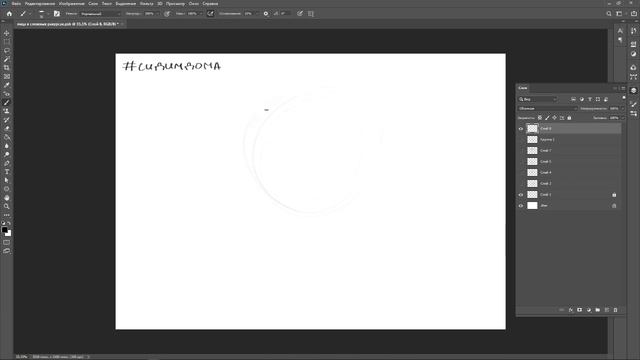Select the Dodge tool

7,154
